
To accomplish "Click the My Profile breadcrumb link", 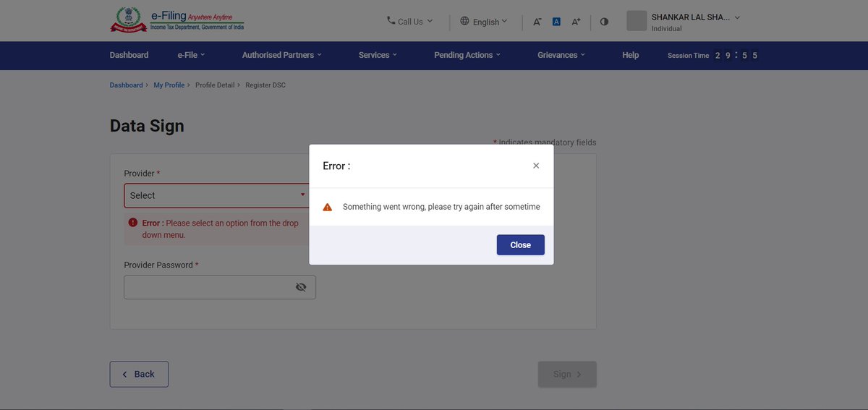I will pyautogui.click(x=169, y=85).
